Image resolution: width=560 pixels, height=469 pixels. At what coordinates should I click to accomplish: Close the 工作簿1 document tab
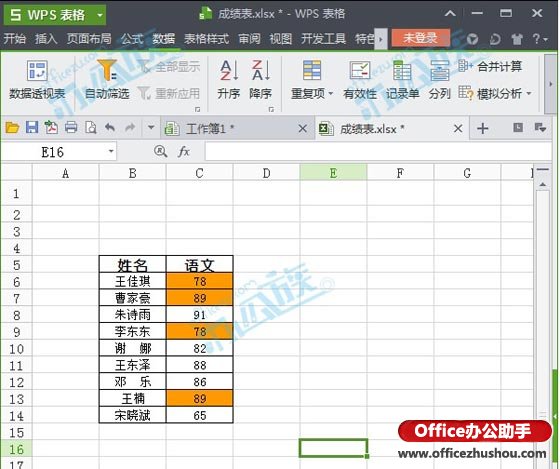pyautogui.click(x=302, y=128)
